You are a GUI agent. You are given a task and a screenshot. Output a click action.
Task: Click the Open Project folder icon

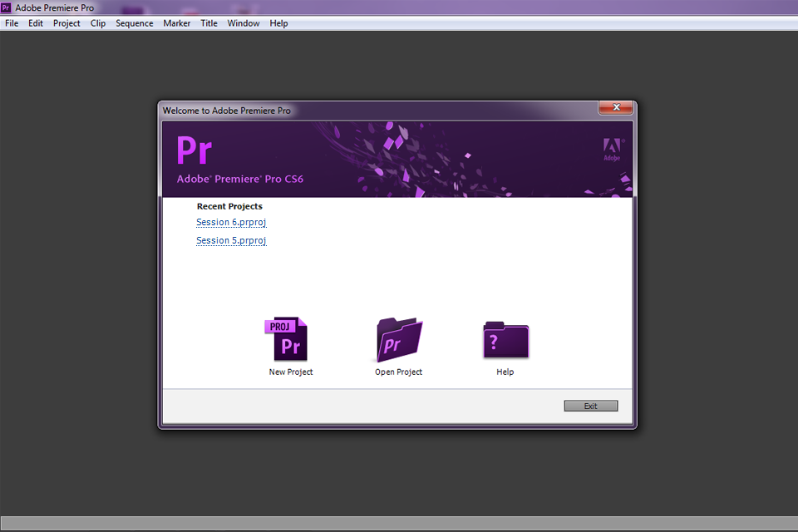[x=400, y=339]
